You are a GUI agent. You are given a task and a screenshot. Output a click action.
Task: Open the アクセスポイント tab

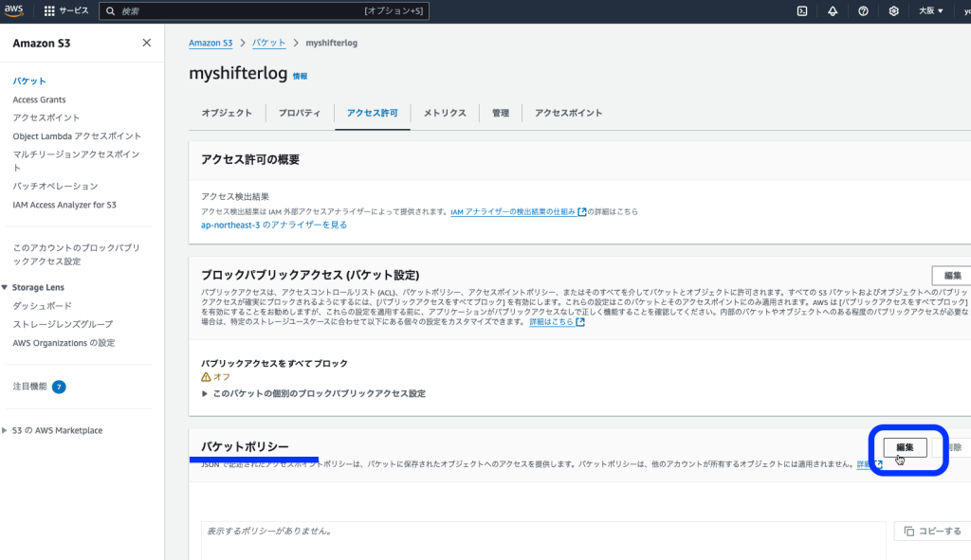coord(569,113)
